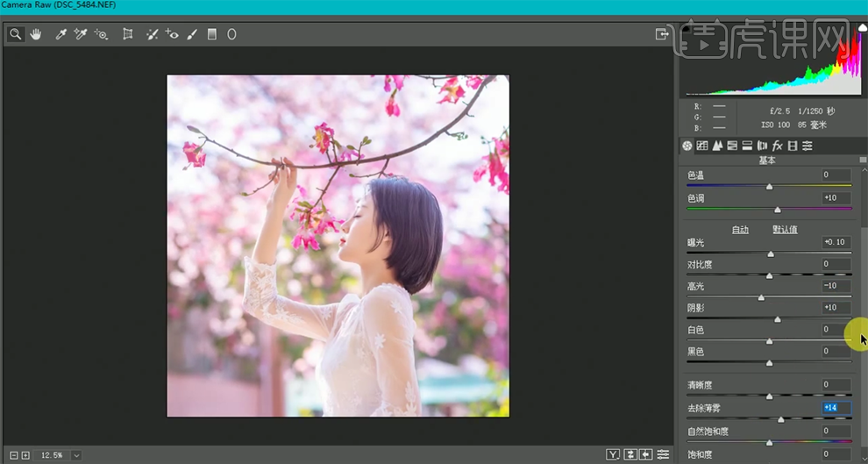This screenshot has width=868, height=464.
Task: Switch to the Tone Curve tab
Action: 702,146
